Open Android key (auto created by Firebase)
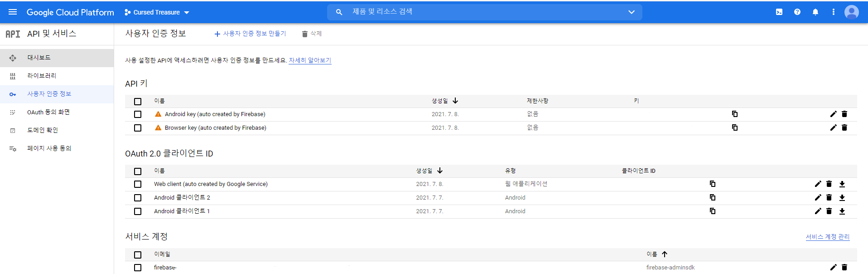The width and height of the screenshot is (868, 274). pyautogui.click(x=215, y=114)
